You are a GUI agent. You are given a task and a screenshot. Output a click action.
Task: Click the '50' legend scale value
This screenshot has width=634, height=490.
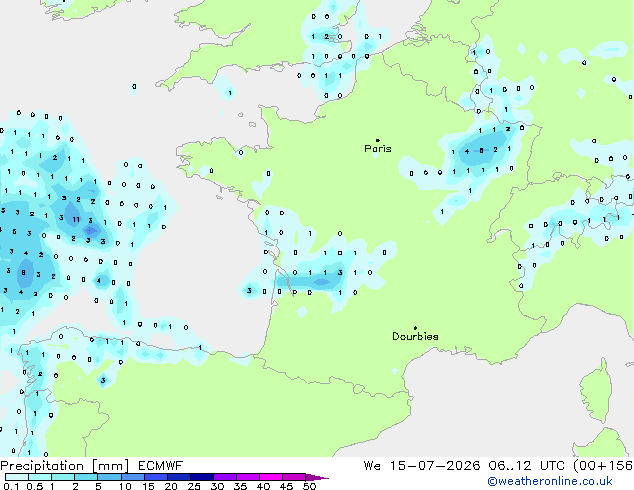tap(309, 486)
